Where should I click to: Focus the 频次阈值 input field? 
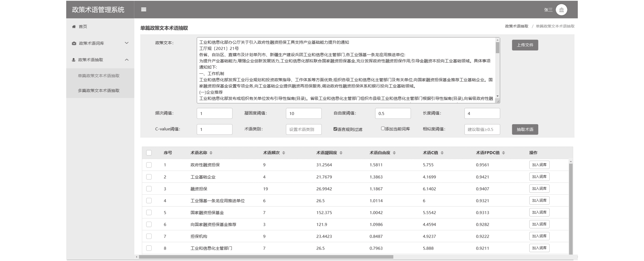(214, 113)
